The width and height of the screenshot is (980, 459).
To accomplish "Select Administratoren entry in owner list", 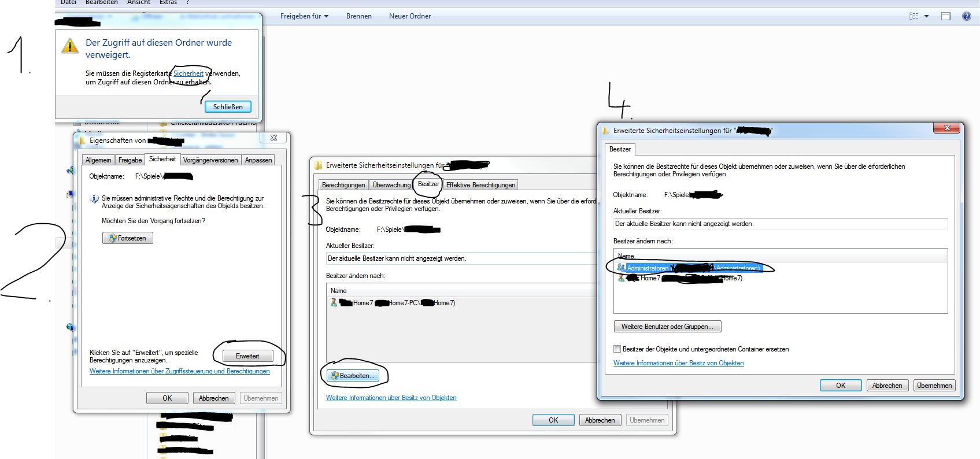I will click(689, 268).
